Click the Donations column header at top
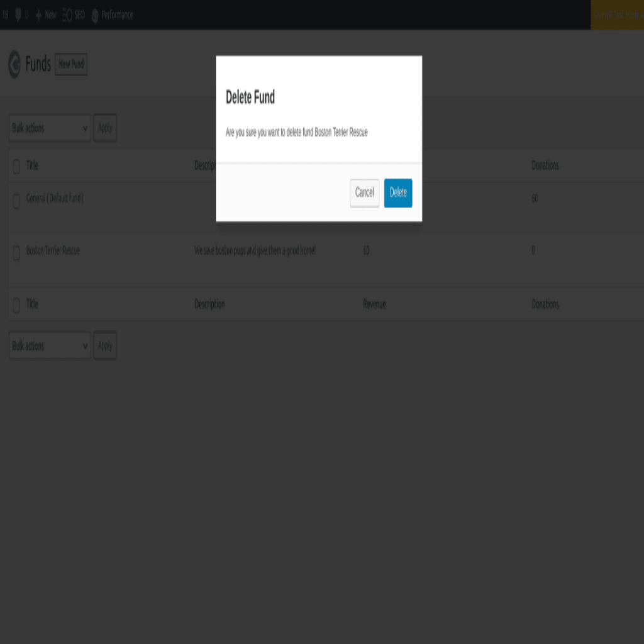The height and width of the screenshot is (644, 644). click(545, 165)
